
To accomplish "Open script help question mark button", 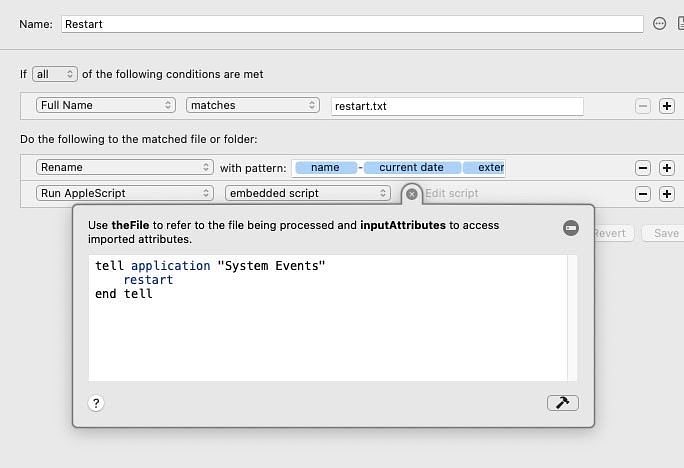I will coord(96,403).
